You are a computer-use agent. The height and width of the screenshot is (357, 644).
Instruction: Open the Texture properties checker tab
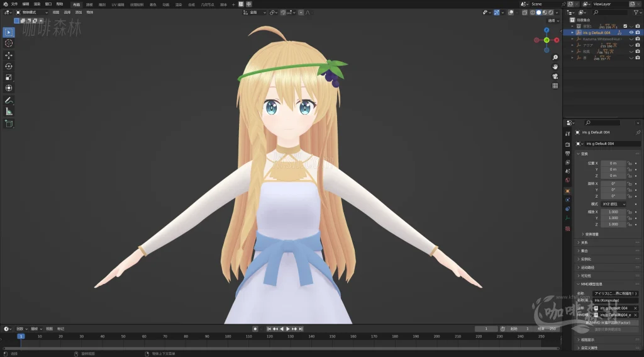click(x=568, y=229)
